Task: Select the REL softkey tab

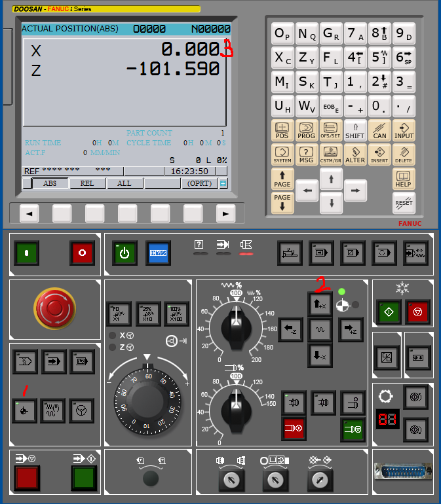Action: coord(87,183)
